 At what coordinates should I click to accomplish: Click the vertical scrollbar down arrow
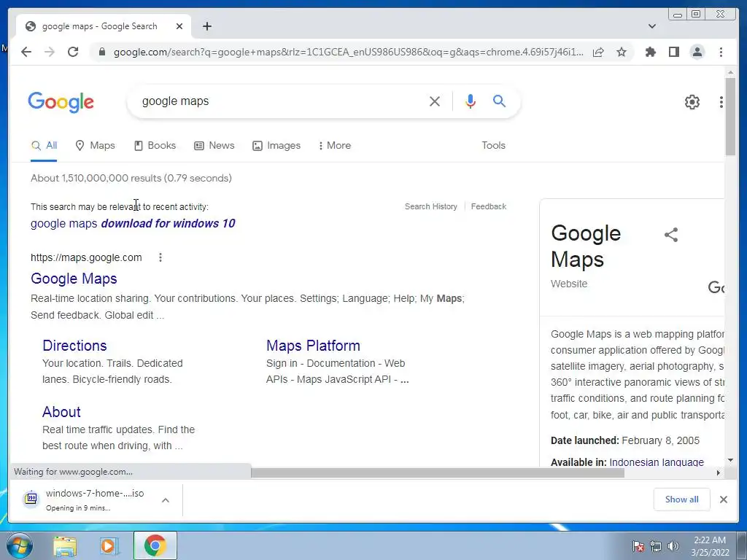point(730,460)
